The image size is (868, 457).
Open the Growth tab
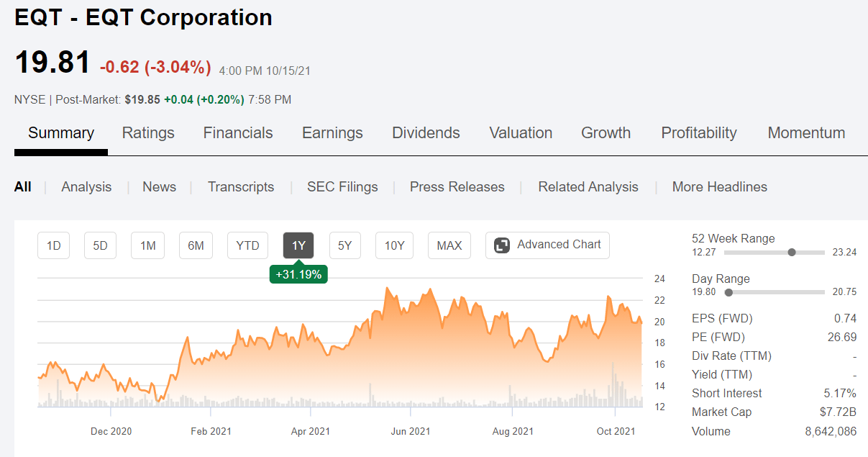pos(606,133)
